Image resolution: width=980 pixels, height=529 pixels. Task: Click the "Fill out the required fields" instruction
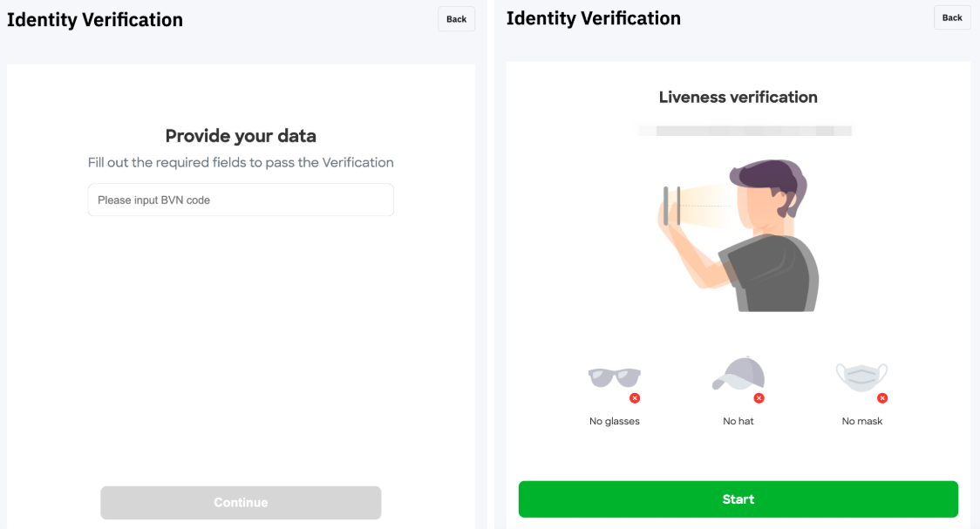click(x=241, y=163)
